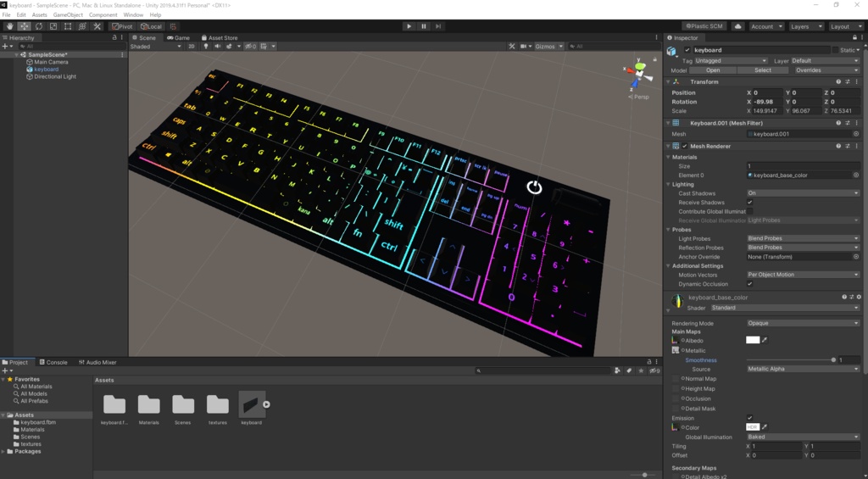Image resolution: width=868 pixels, height=479 pixels.
Task: Open the Gizmos dropdown
Action: (x=549, y=47)
